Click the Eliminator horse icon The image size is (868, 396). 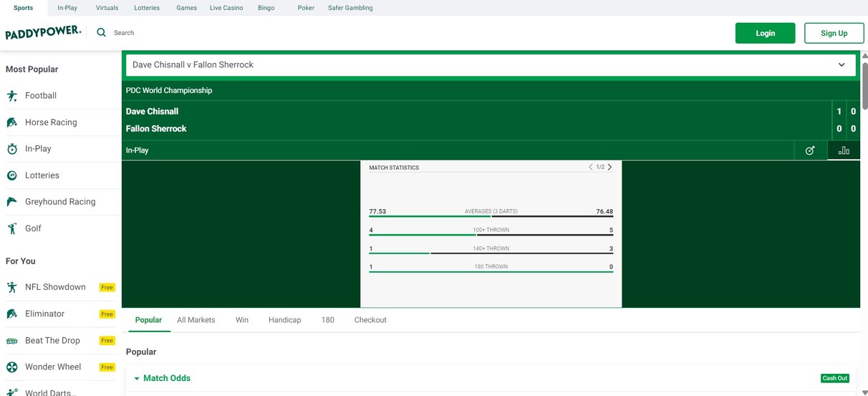click(x=12, y=314)
